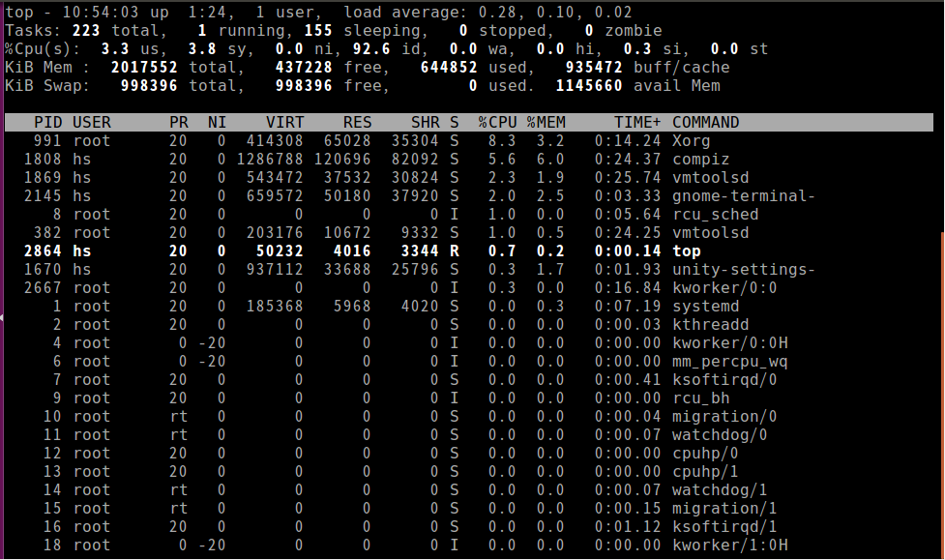Select the Xorg process name

point(692,141)
